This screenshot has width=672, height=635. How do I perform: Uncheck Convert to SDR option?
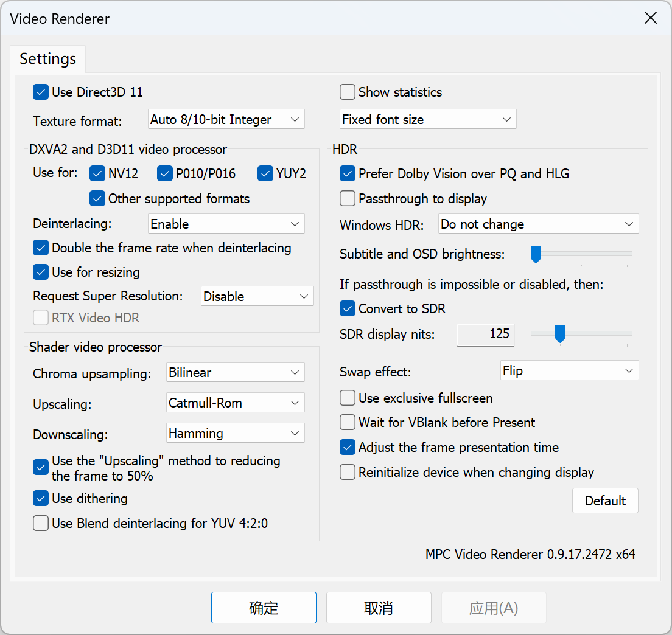pos(348,309)
